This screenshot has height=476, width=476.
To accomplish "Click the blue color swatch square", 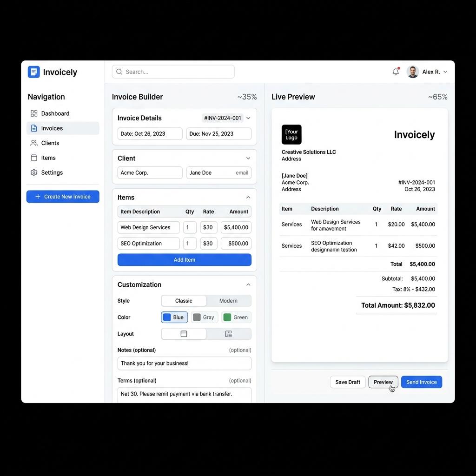I will click(x=167, y=317).
